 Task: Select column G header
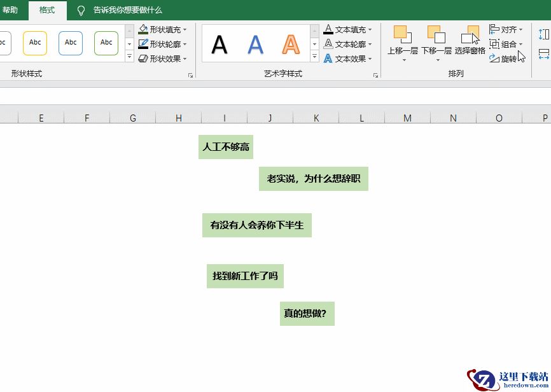pyautogui.click(x=133, y=118)
